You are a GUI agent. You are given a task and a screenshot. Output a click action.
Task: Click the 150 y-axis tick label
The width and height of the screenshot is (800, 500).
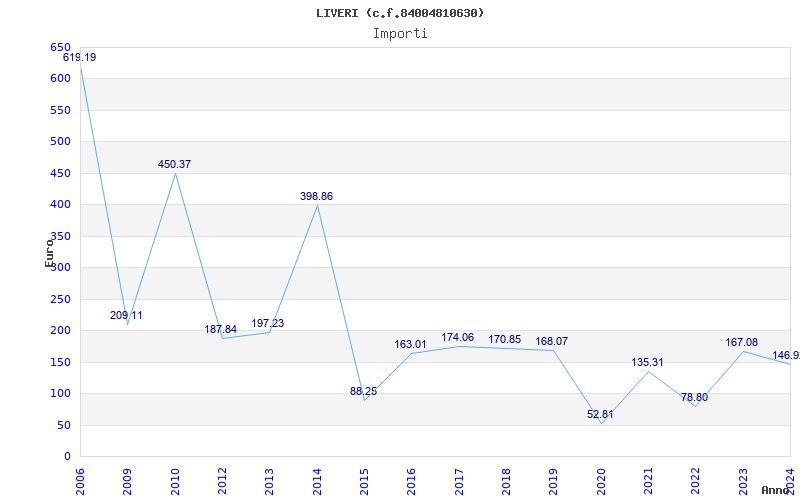point(60,362)
